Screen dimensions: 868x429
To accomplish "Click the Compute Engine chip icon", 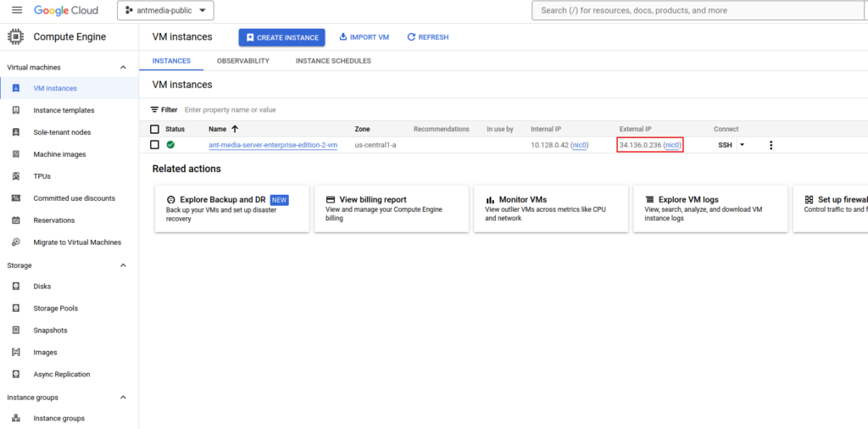I will 15,37.
